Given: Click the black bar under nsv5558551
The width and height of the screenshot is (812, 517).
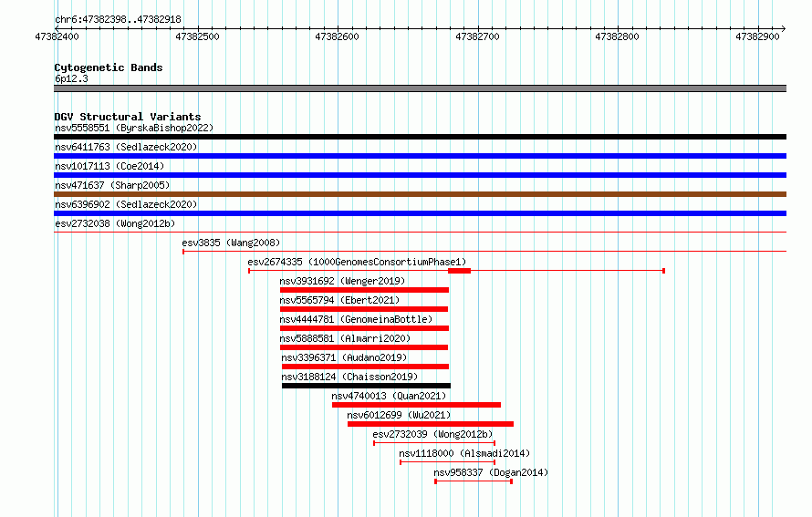Looking at the screenshot, I should [420, 137].
